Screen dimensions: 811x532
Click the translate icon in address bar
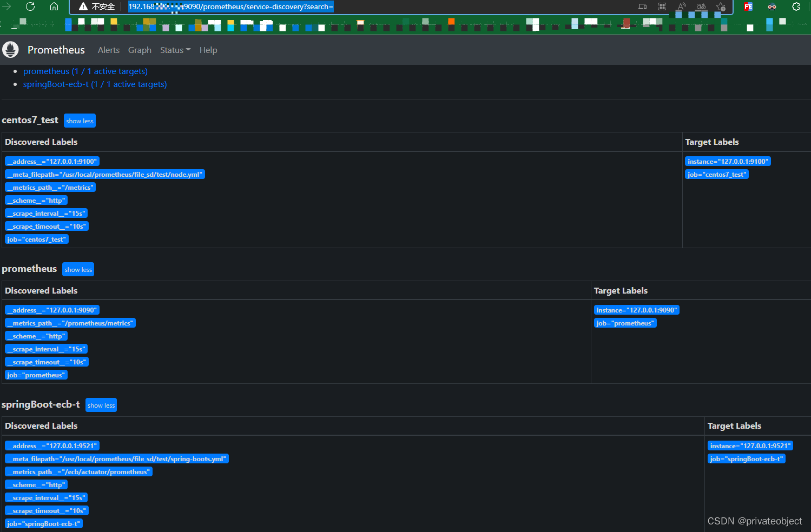701,6
